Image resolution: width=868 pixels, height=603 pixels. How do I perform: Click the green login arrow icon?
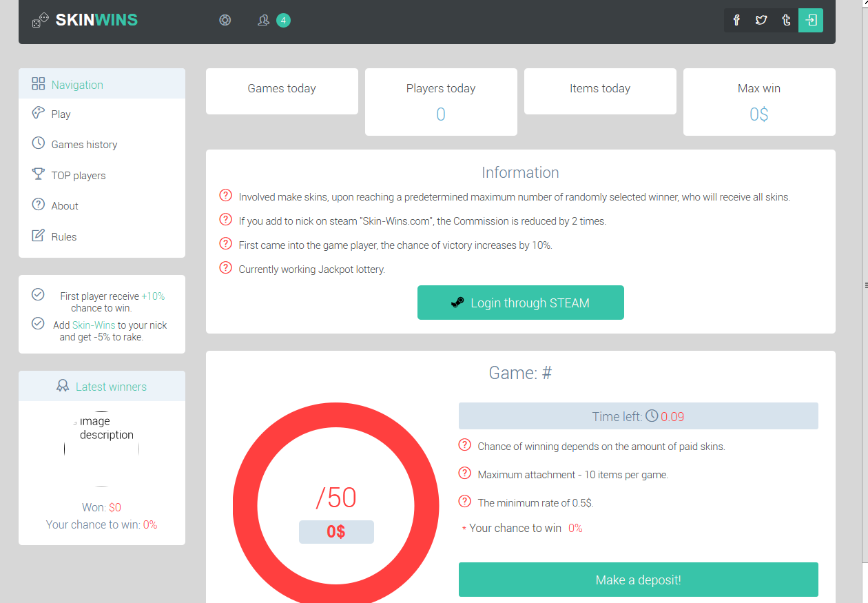tap(811, 20)
